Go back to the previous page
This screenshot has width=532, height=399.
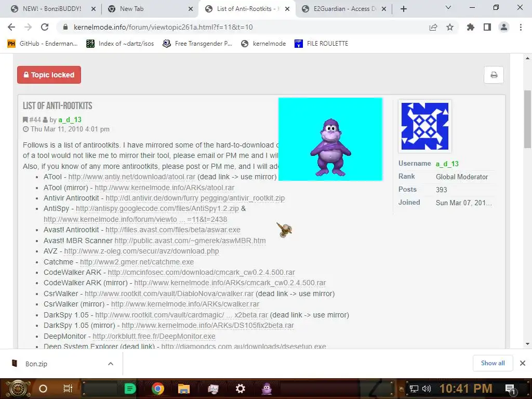click(x=11, y=27)
